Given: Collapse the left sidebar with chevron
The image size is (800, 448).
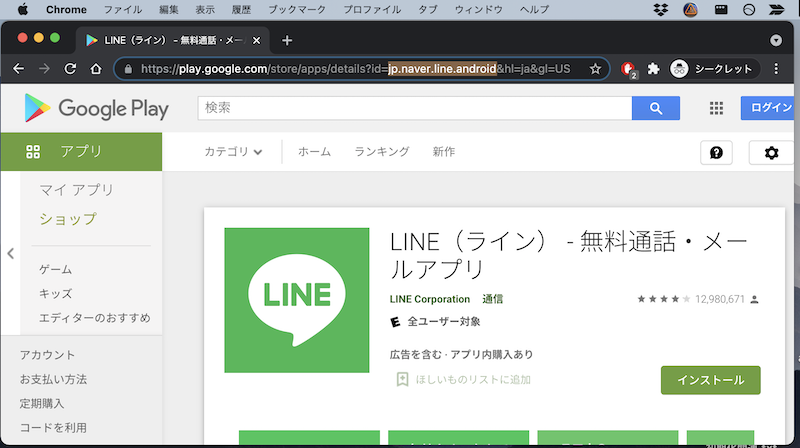Looking at the screenshot, I should pyautogui.click(x=10, y=253).
